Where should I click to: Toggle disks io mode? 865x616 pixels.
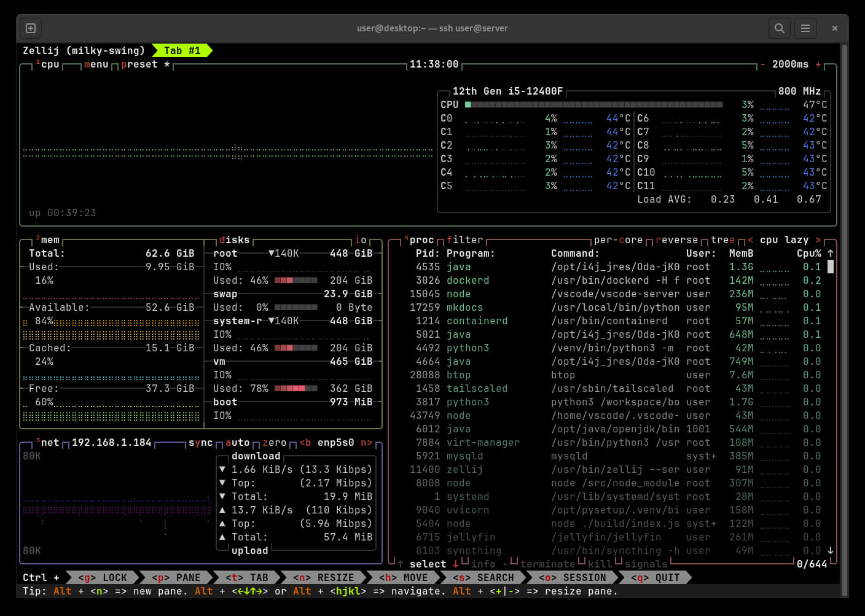point(360,240)
